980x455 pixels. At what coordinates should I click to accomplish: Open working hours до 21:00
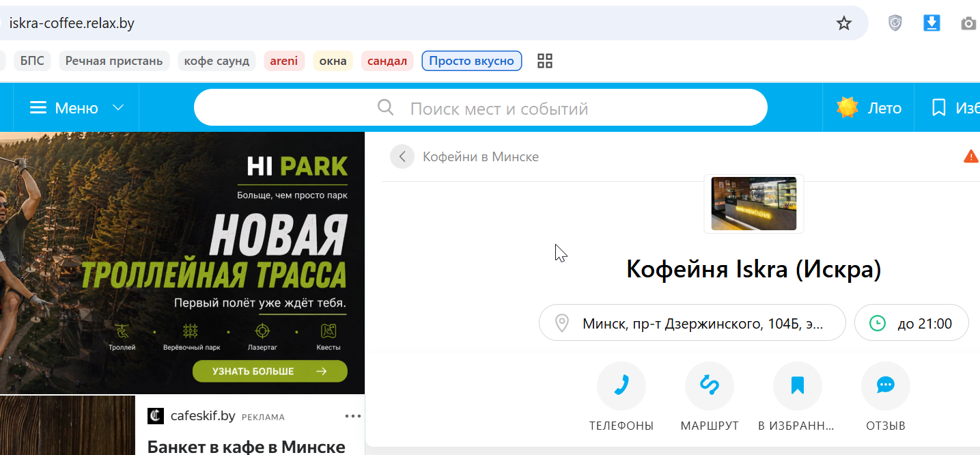click(x=912, y=322)
